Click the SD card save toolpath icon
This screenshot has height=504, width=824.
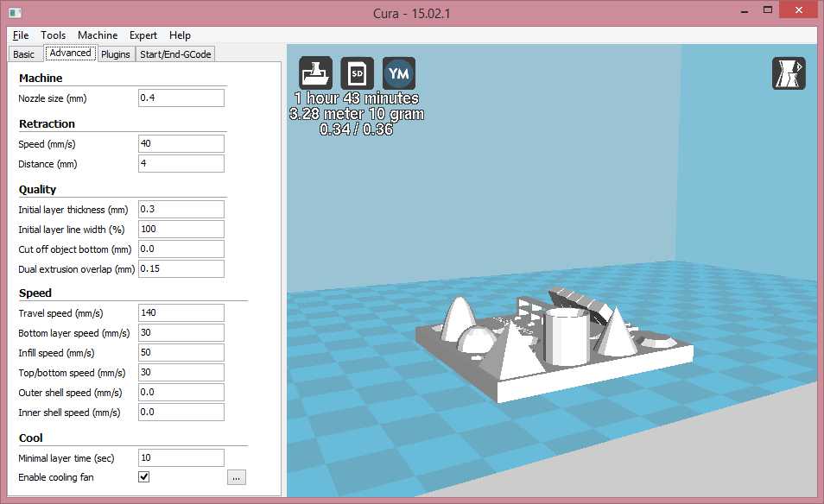tap(357, 73)
